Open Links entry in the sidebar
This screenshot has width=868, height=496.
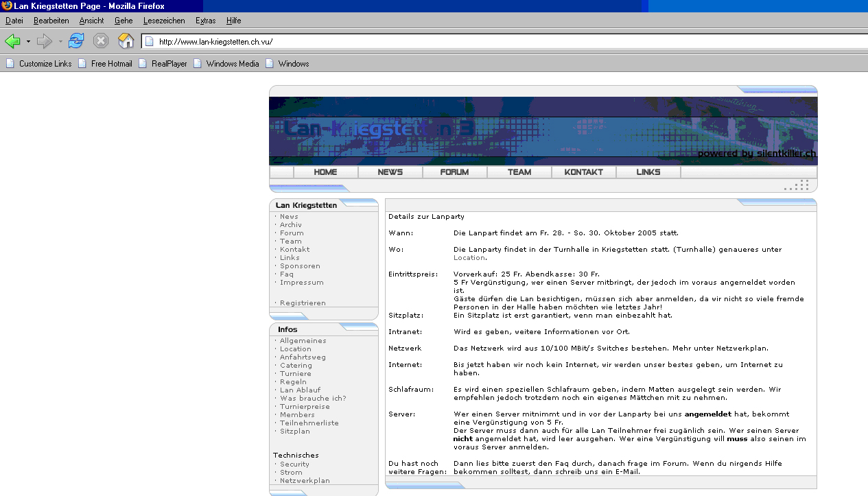290,258
